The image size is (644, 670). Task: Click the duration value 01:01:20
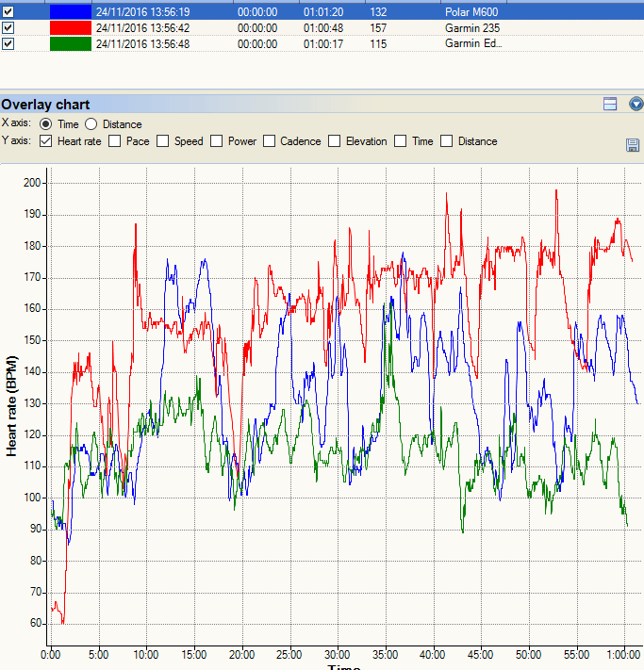323,12
